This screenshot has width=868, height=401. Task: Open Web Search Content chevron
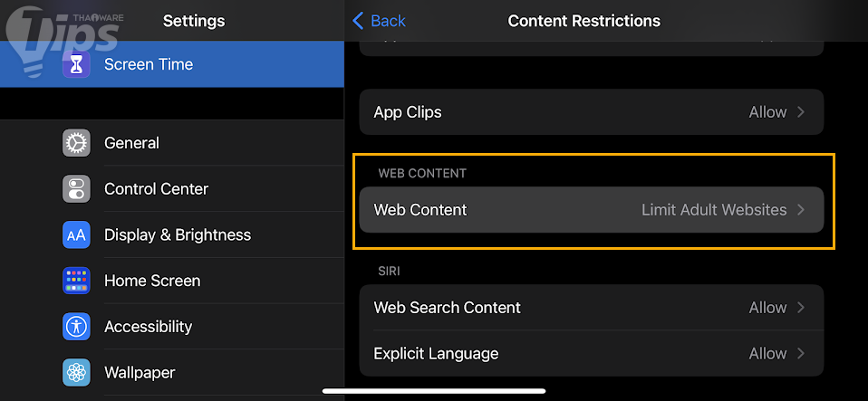(801, 308)
